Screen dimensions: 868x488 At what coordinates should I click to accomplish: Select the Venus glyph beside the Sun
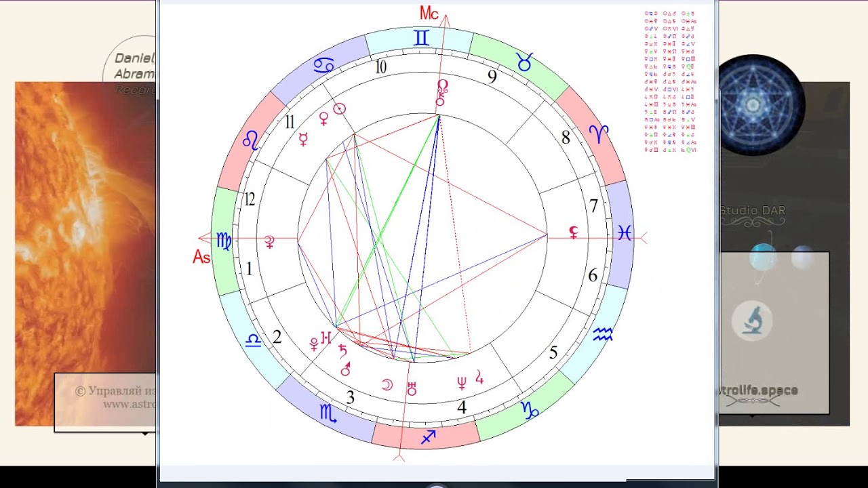coord(324,119)
